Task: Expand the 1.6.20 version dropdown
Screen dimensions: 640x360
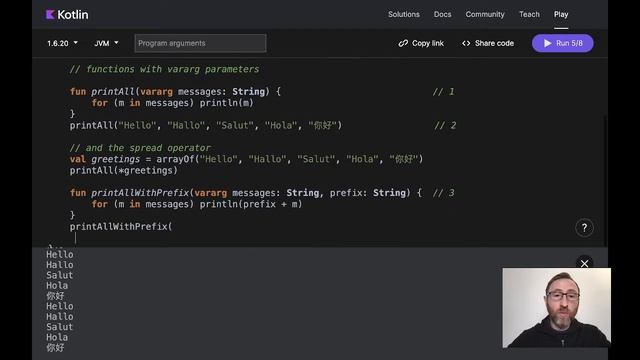Action: pos(62,43)
